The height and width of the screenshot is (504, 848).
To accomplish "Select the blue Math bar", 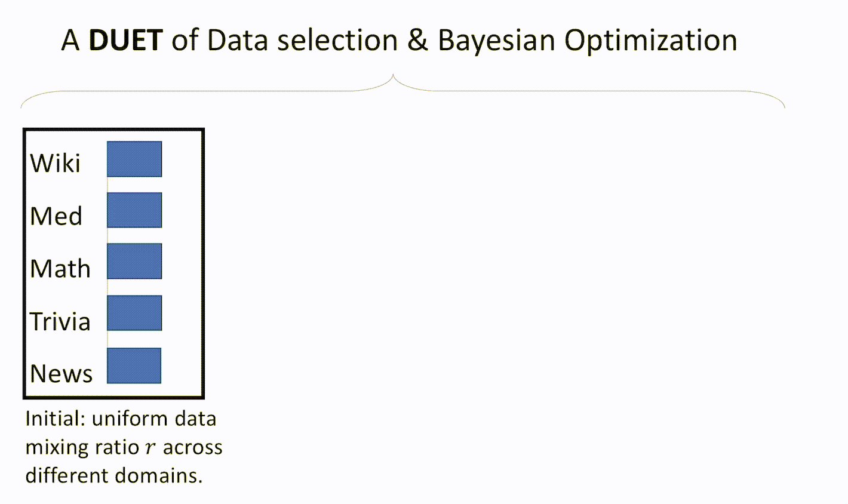I will click(134, 261).
